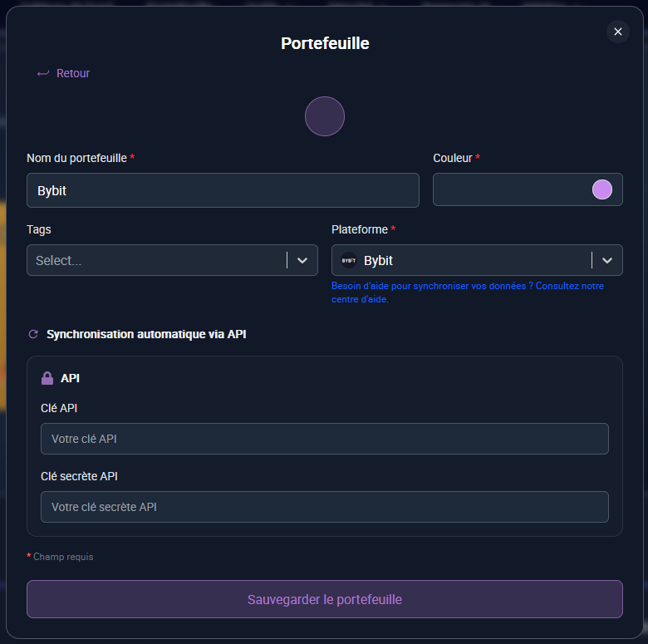Click Synchronisation automatique via API heading
The height and width of the screenshot is (644, 648).
click(146, 334)
